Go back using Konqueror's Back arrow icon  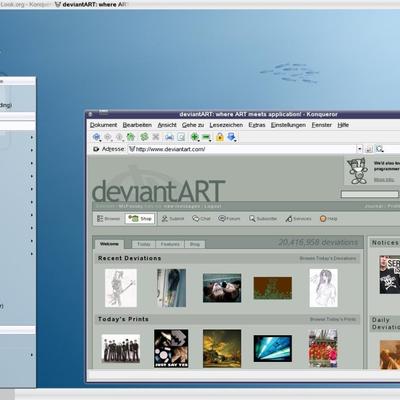pos(97,137)
